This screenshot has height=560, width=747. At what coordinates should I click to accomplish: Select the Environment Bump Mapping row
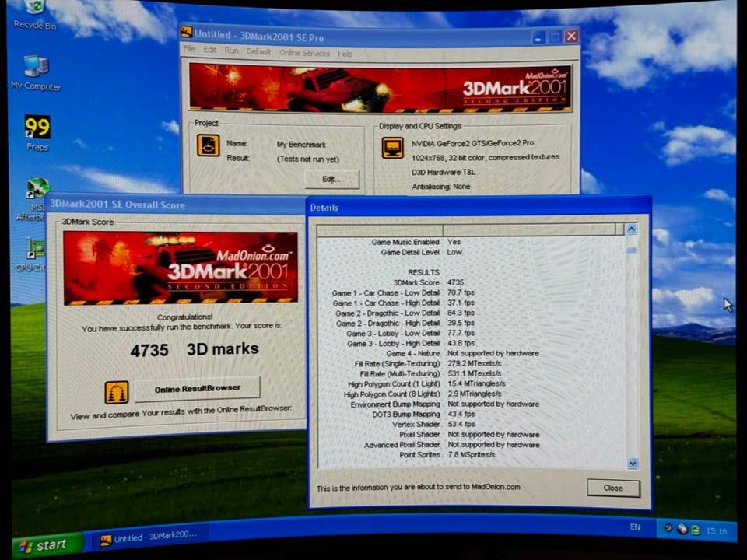click(472, 404)
